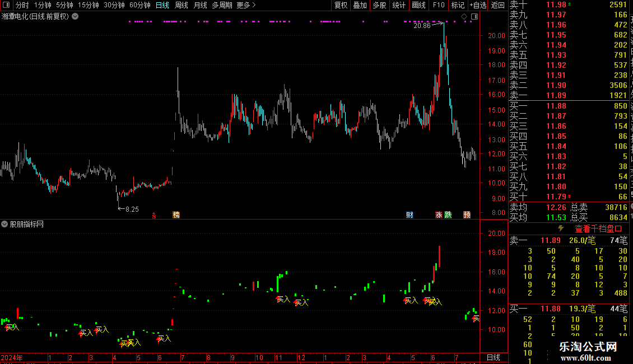The height and width of the screenshot is (364, 633).
Task: Click the 20.86 high price label
Action: 422,26
